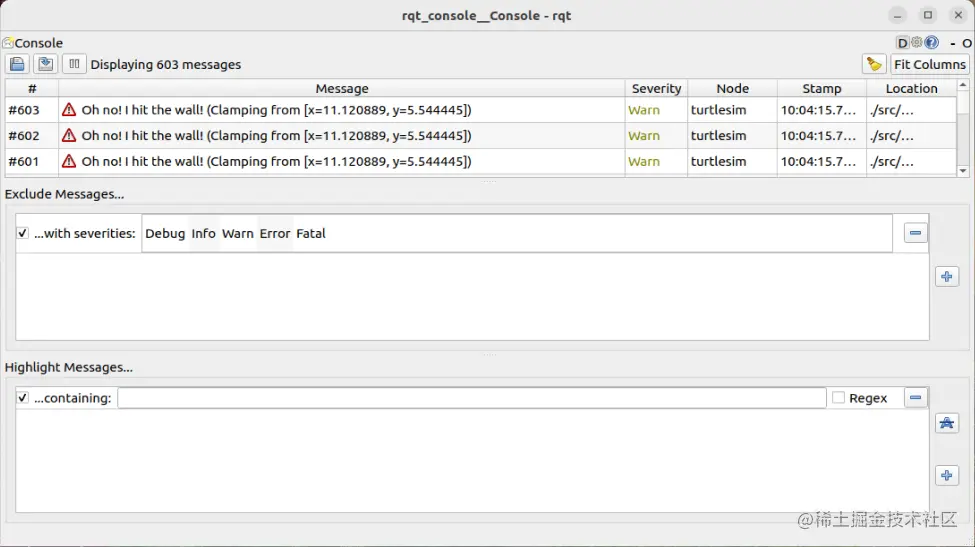Open the gear configuration icon

click(x=917, y=42)
